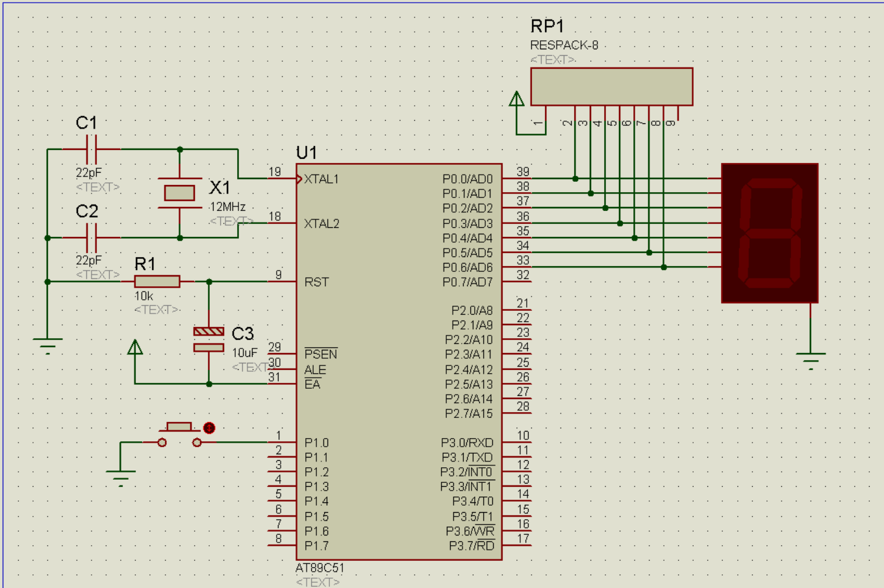
Task: Click the P2.0/A8 pin label
Action: (472, 310)
